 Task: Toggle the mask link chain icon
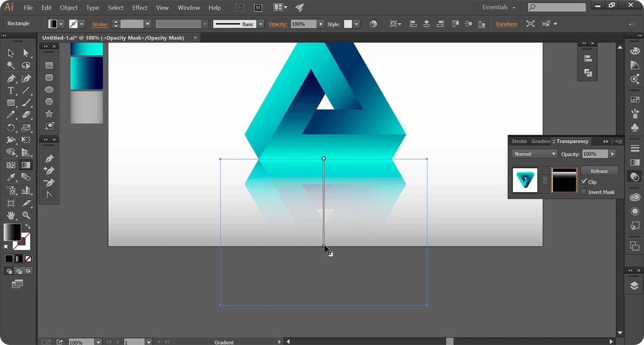tap(545, 180)
